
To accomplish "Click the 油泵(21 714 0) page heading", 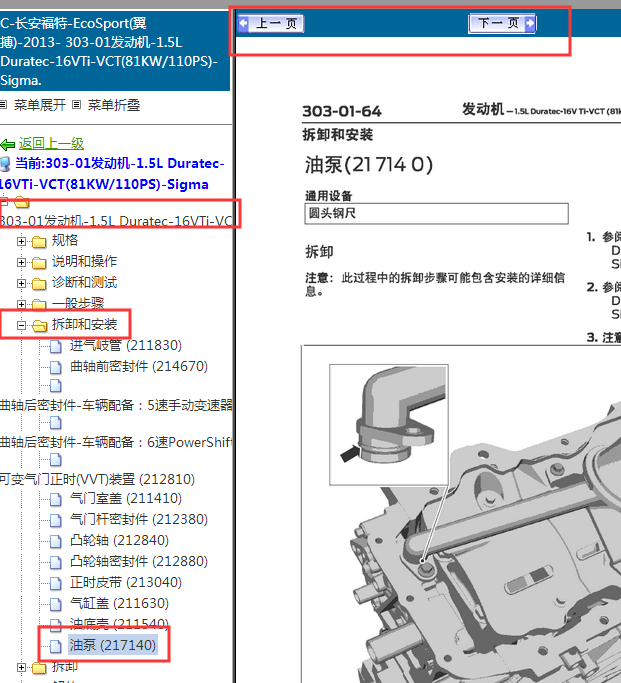I will [368, 165].
